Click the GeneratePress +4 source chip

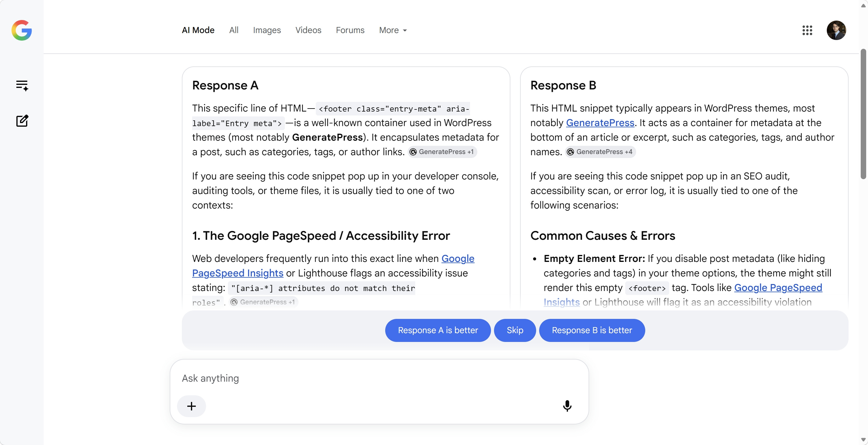(x=600, y=152)
